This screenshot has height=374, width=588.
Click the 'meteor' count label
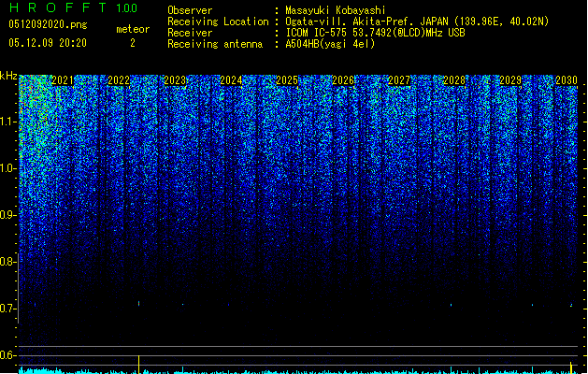pyautogui.click(x=133, y=29)
